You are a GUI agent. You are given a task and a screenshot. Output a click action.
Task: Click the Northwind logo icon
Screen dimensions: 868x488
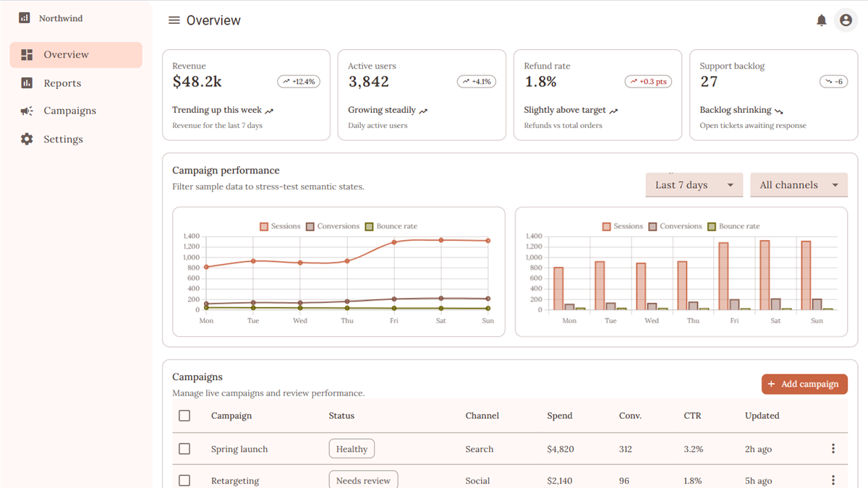tap(24, 18)
